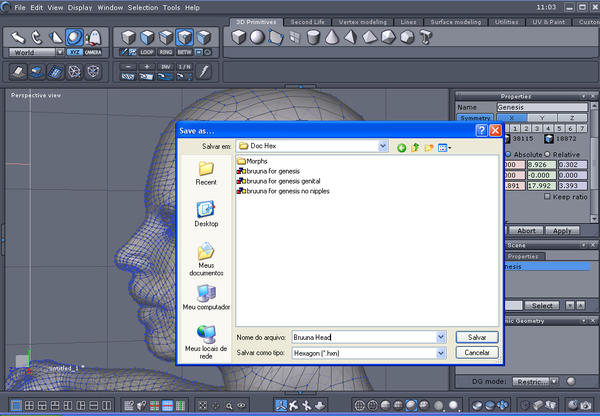Open Meu computador in places bar
The width and height of the screenshot is (600, 416).
click(x=206, y=297)
